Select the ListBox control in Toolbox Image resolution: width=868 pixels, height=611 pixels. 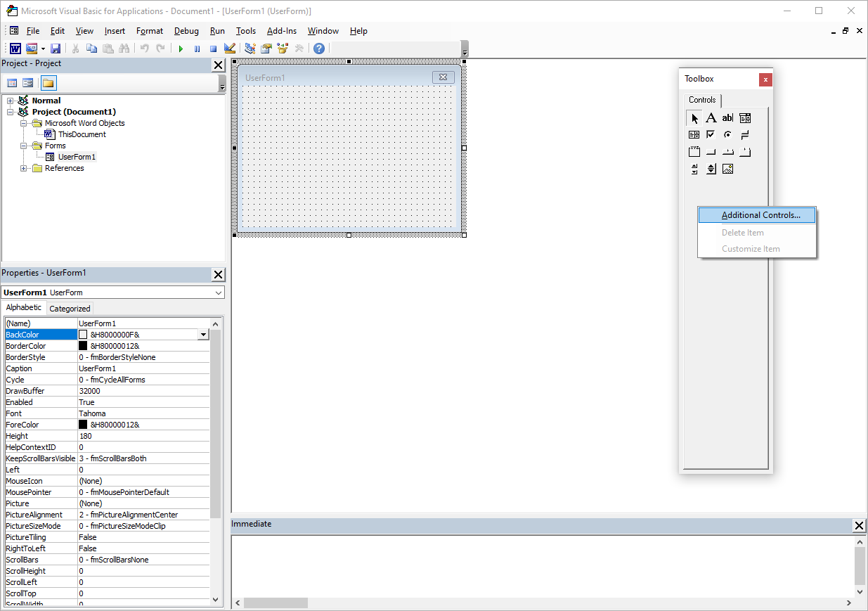[694, 135]
